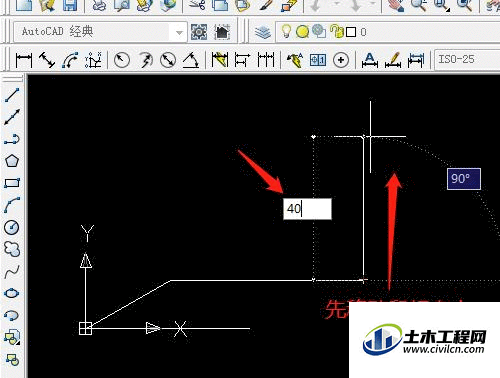
Task: Click the Dimension Update icon
Action: tap(416, 60)
